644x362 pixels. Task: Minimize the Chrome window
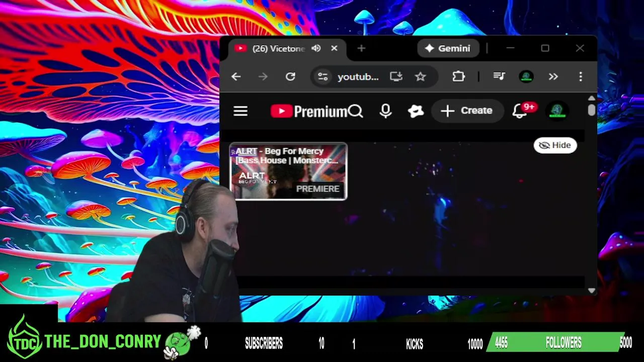pyautogui.click(x=510, y=48)
